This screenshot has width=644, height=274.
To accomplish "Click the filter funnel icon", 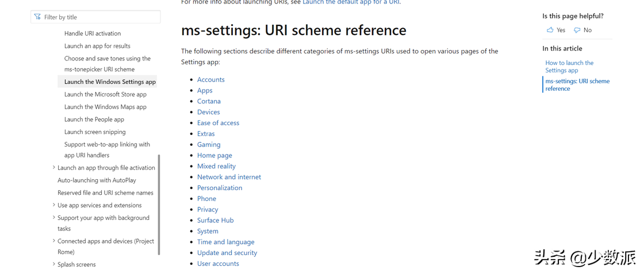I will [37, 17].
